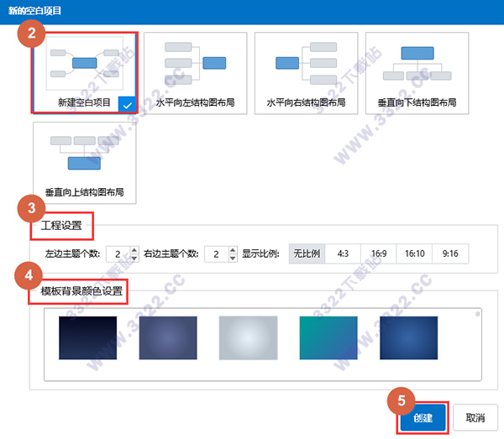Click the 取消 button
Image resolution: width=504 pixels, height=439 pixels.
475,418
